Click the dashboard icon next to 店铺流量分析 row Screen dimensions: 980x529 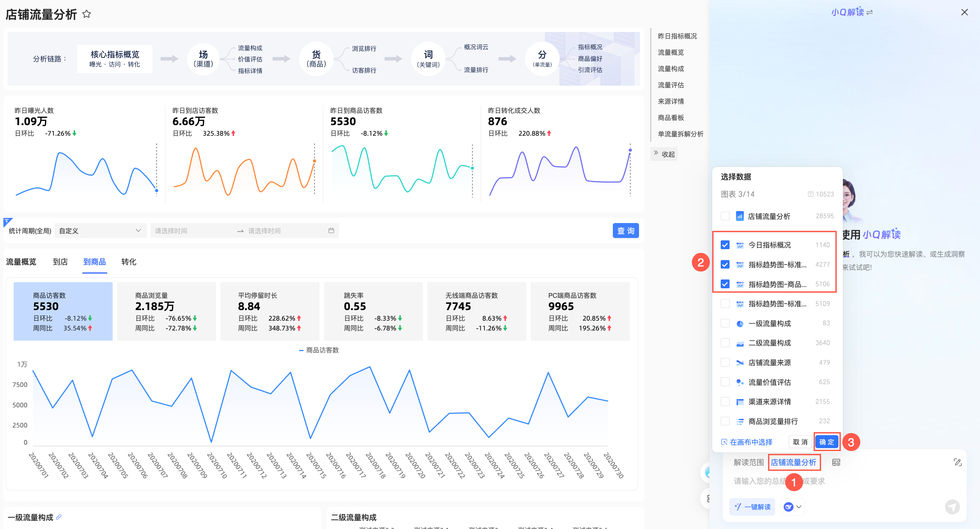pos(739,216)
